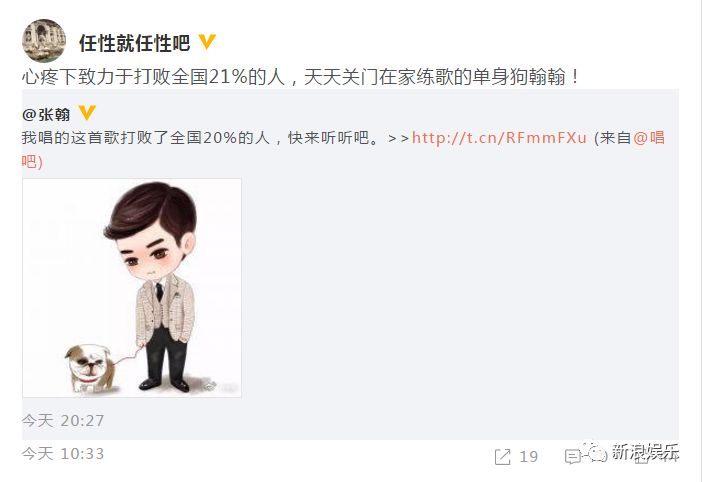The width and height of the screenshot is (702, 482).
Task: Open the http://t.cn/RFmmFXu short link
Action: tap(499, 137)
